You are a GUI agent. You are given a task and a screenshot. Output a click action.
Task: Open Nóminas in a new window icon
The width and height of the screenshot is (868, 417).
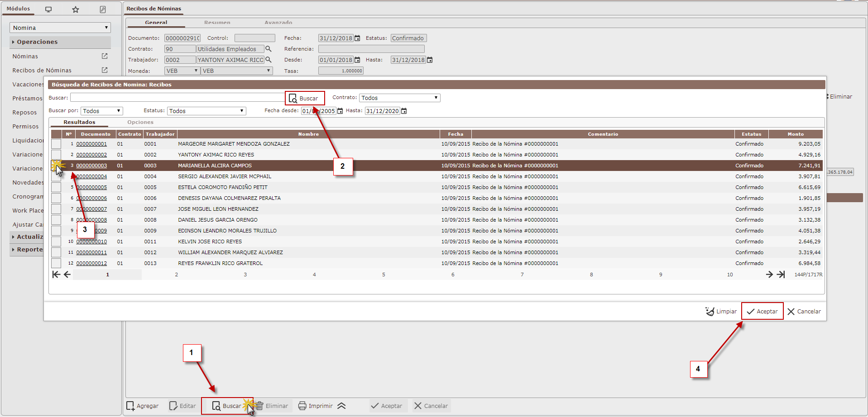coord(105,56)
